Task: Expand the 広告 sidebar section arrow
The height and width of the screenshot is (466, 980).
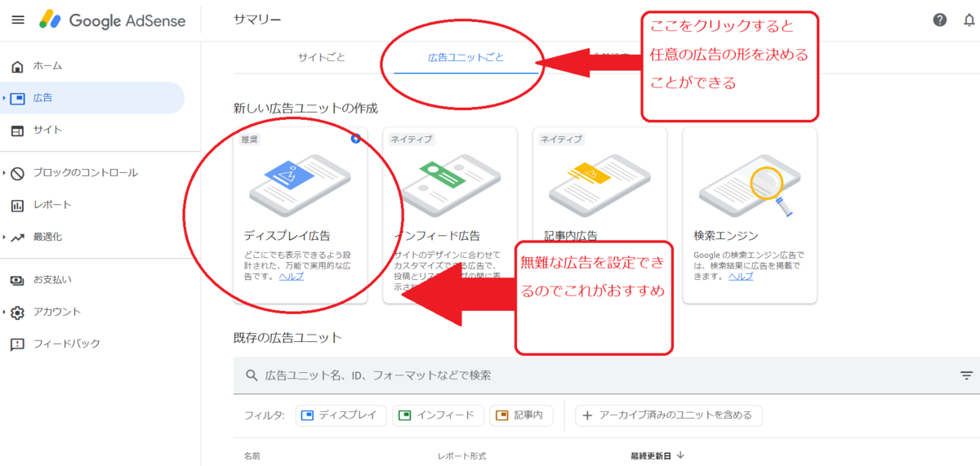Action: coord(4,98)
